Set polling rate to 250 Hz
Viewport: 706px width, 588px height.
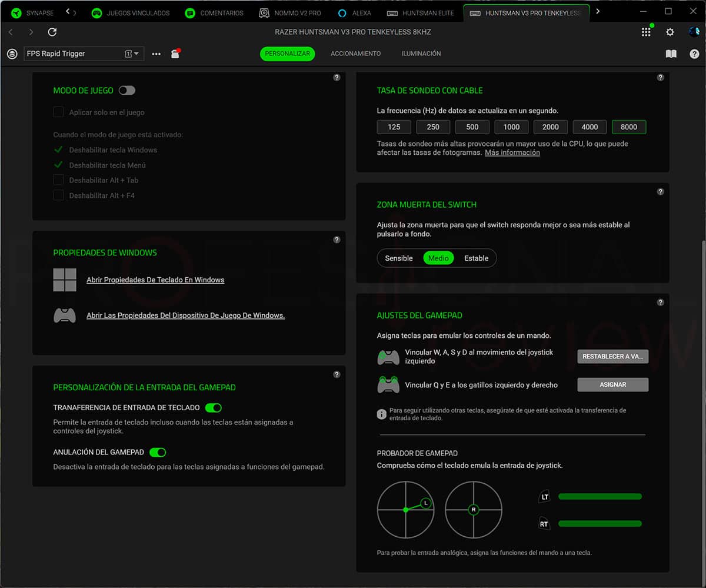click(x=433, y=127)
